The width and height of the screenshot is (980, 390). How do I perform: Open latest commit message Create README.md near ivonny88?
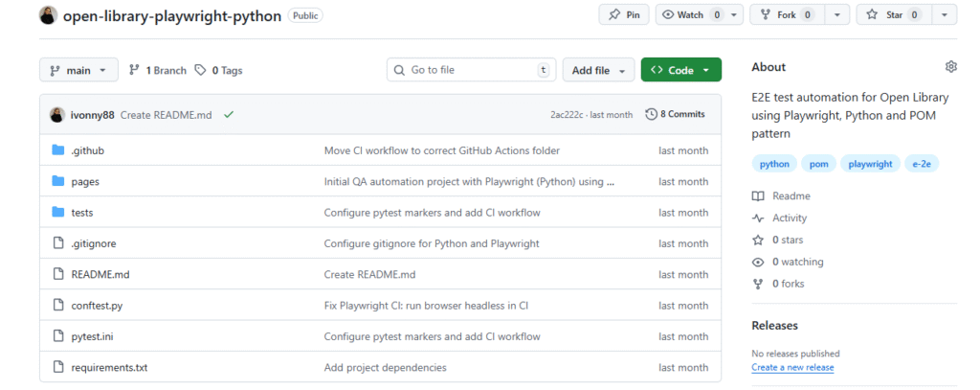(x=166, y=115)
